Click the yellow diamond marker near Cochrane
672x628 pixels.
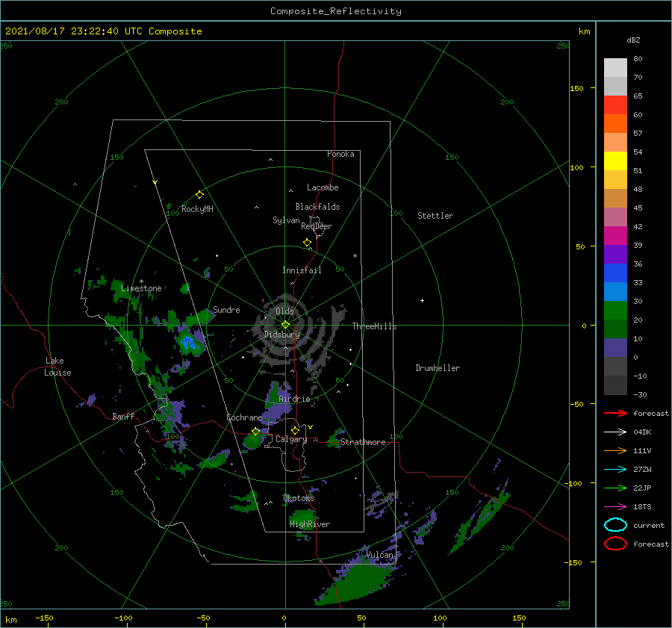point(256,432)
